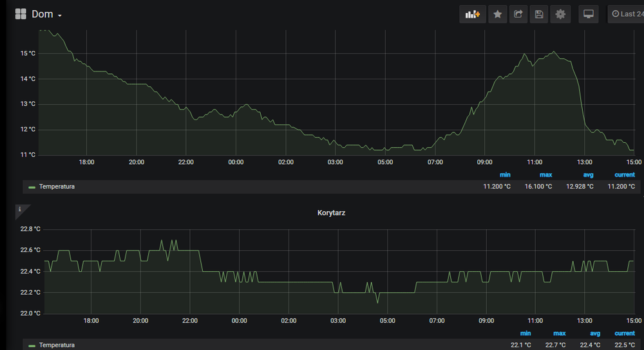Screen dimensions: 644x350
Task: Click Korytarz legend green color line
Action: (32, 345)
